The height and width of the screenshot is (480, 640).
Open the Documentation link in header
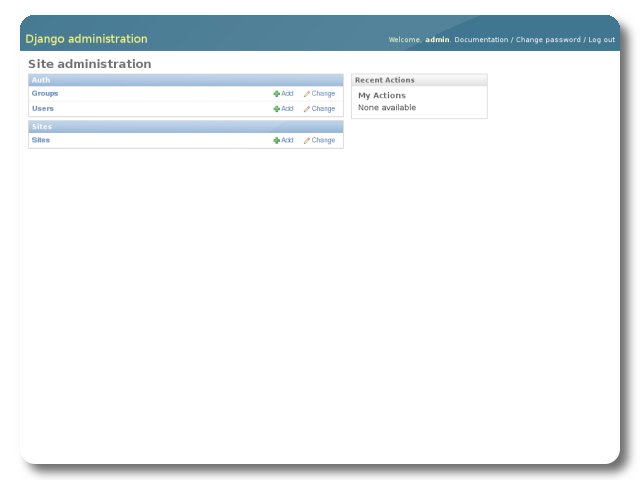481,40
